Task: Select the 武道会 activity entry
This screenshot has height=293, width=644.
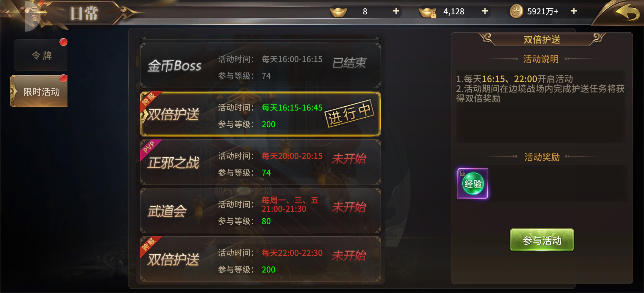Action: coord(260,211)
